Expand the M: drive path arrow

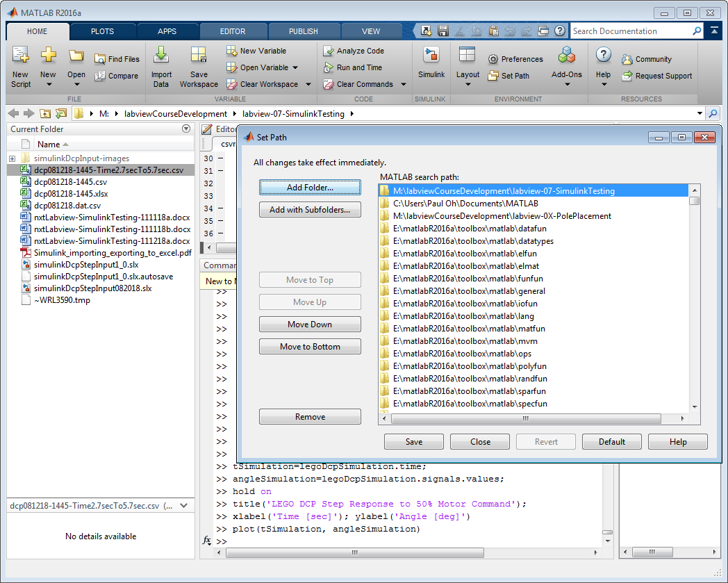[117, 114]
